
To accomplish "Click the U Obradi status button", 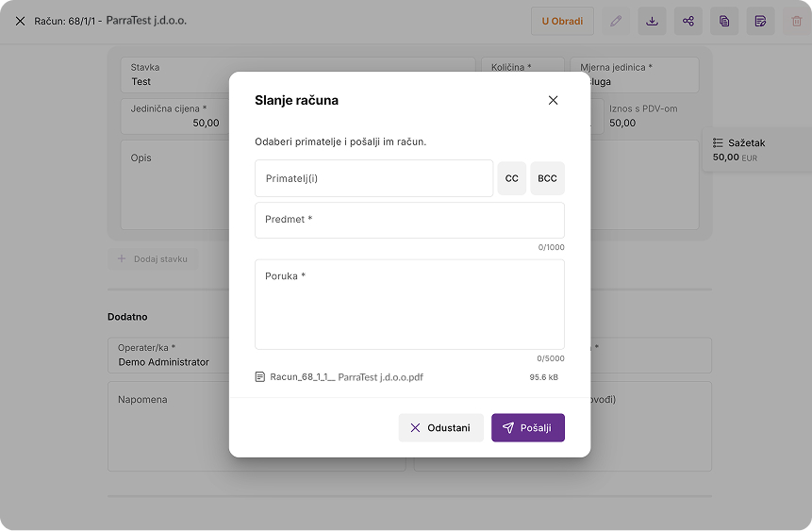I will [562, 21].
